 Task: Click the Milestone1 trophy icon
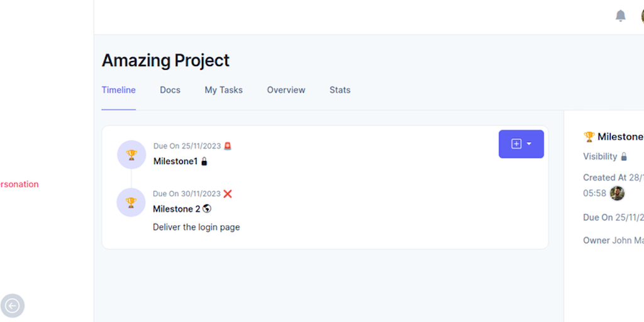(131, 155)
